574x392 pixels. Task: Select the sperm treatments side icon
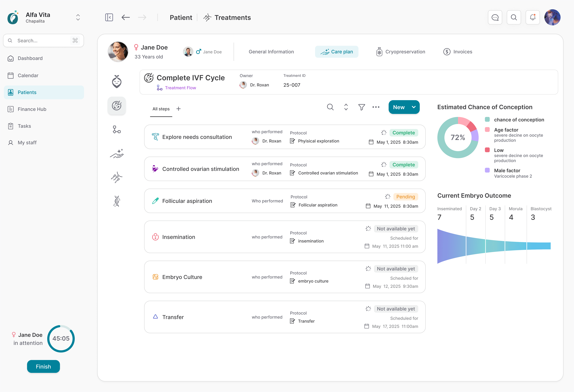117,177
